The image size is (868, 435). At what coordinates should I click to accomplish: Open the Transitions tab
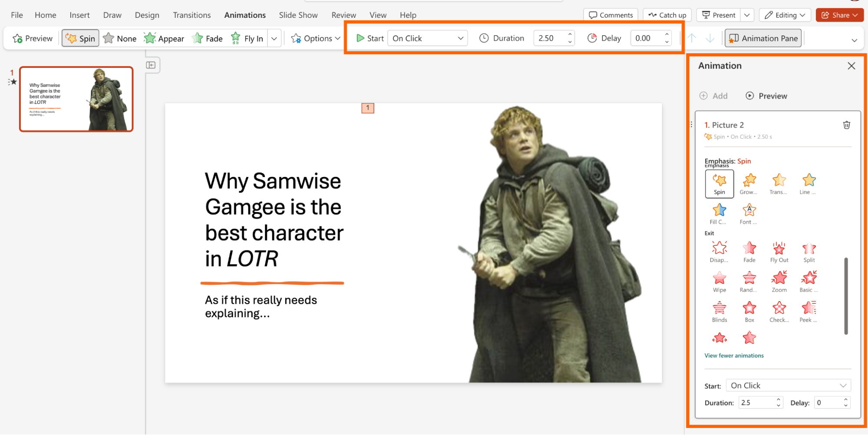coord(192,15)
